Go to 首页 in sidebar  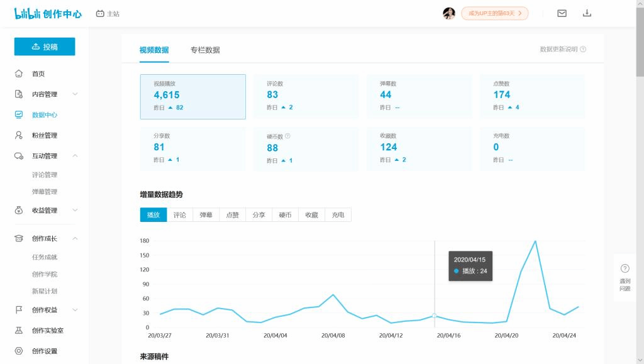pos(38,74)
